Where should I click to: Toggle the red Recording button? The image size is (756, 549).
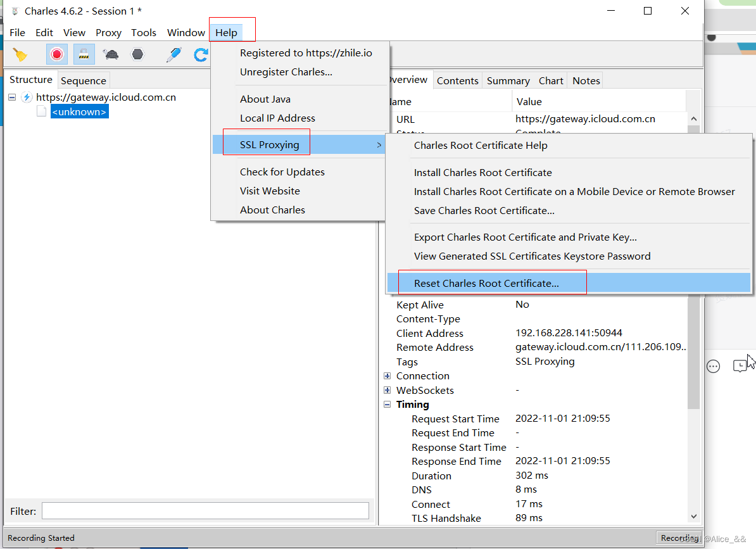tap(57, 54)
